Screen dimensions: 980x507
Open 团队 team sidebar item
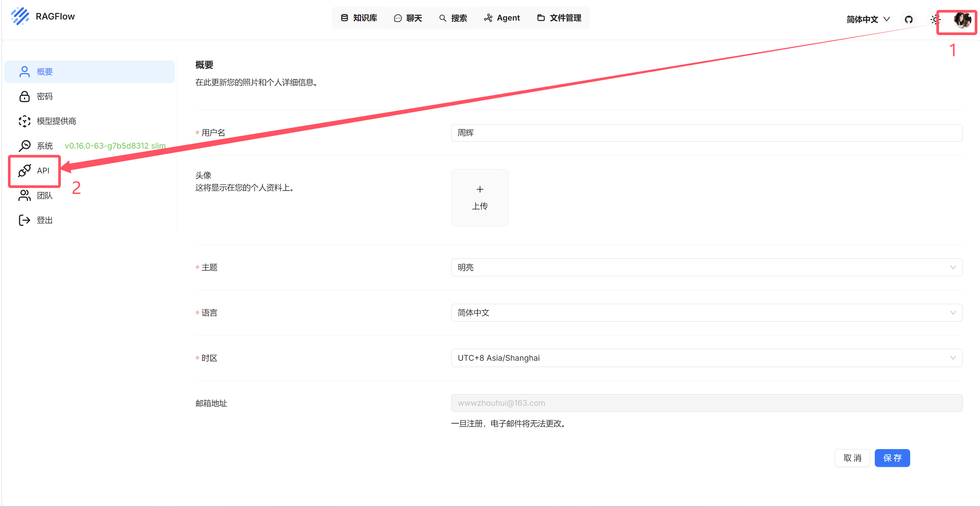click(44, 196)
